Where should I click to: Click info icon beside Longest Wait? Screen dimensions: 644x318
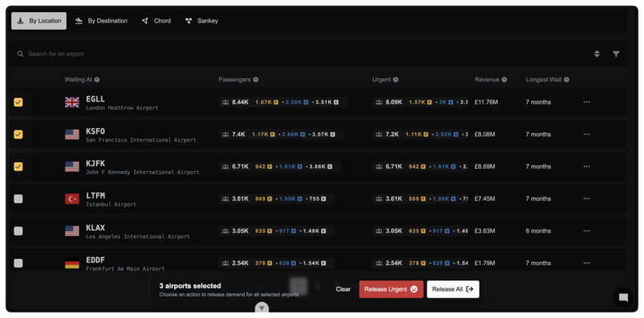click(566, 79)
